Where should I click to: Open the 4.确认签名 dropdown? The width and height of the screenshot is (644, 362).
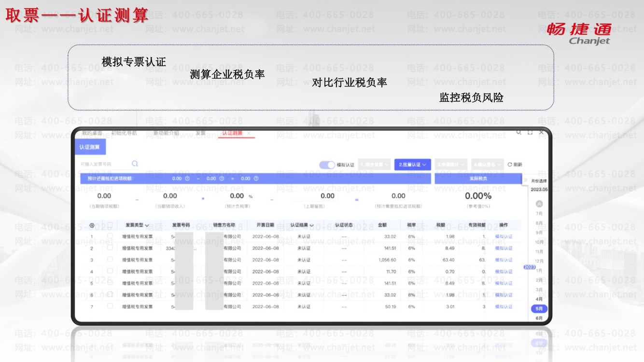487,165
